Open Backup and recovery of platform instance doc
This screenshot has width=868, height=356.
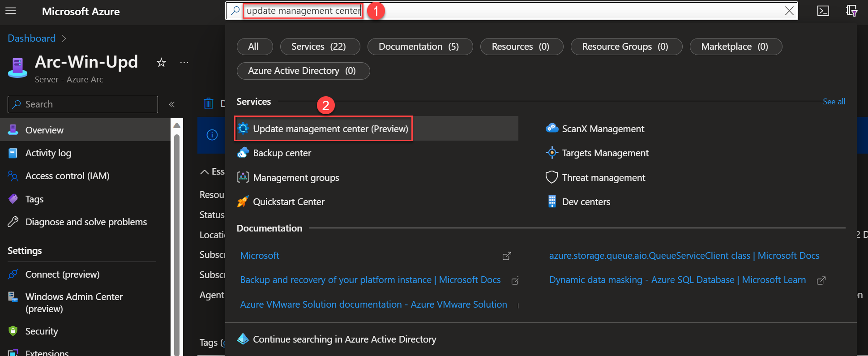370,280
